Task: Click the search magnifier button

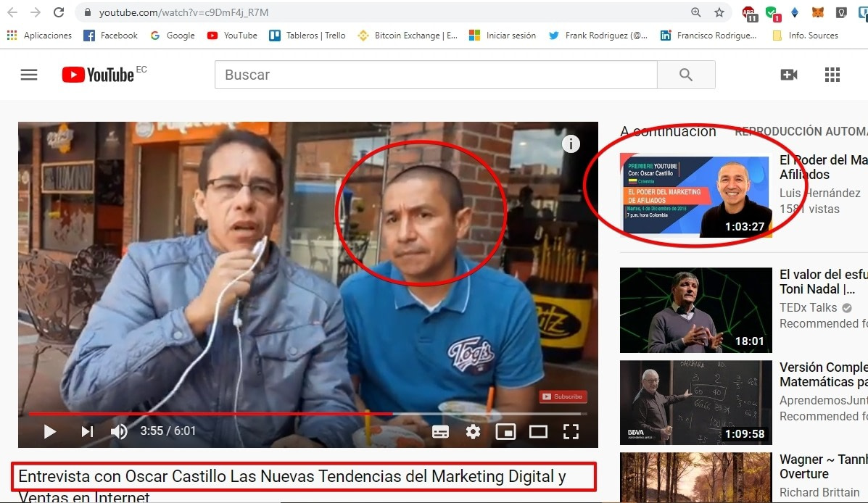Action: tap(686, 75)
